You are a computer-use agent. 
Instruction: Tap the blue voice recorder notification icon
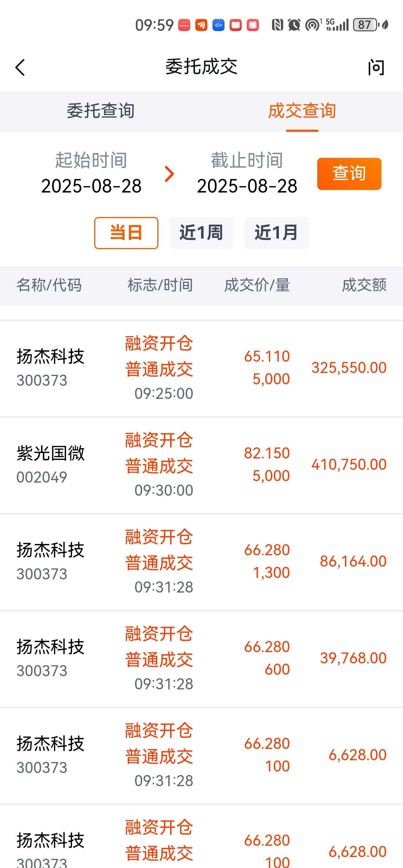coord(218,25)
